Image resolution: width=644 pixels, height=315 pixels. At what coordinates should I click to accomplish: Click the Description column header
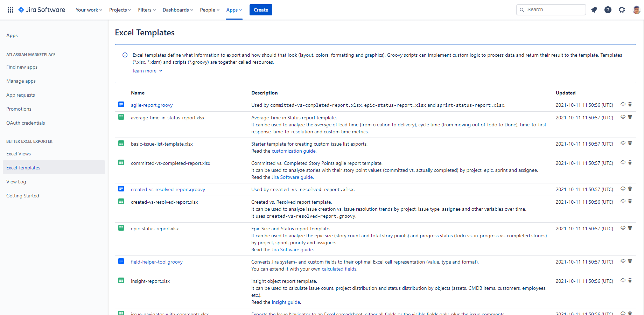pos(265,93)
